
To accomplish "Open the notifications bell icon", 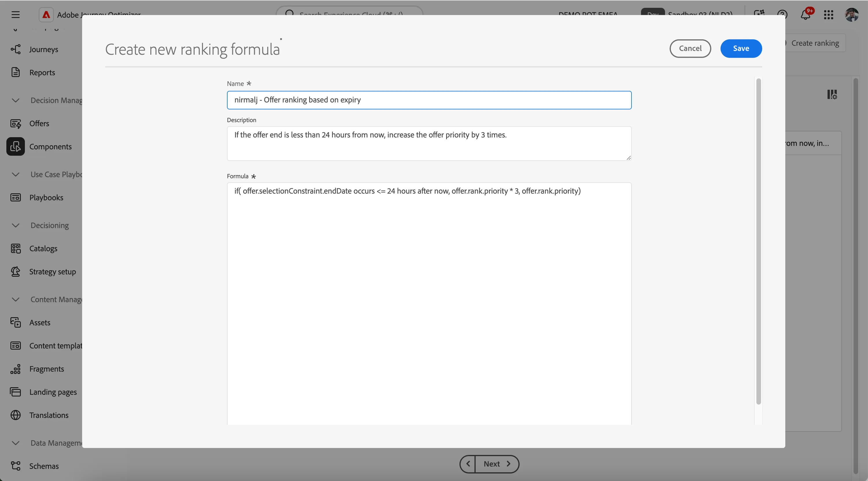I will 806,14.
